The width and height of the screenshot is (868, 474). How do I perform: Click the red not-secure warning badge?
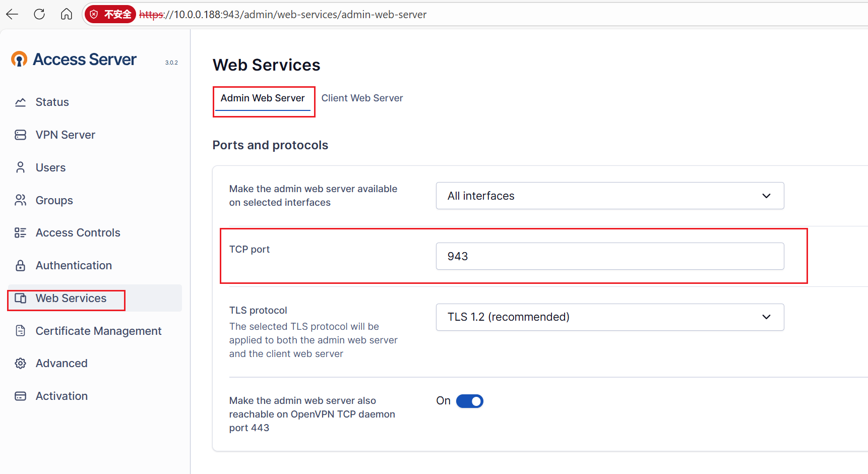[x=110, y=14]
